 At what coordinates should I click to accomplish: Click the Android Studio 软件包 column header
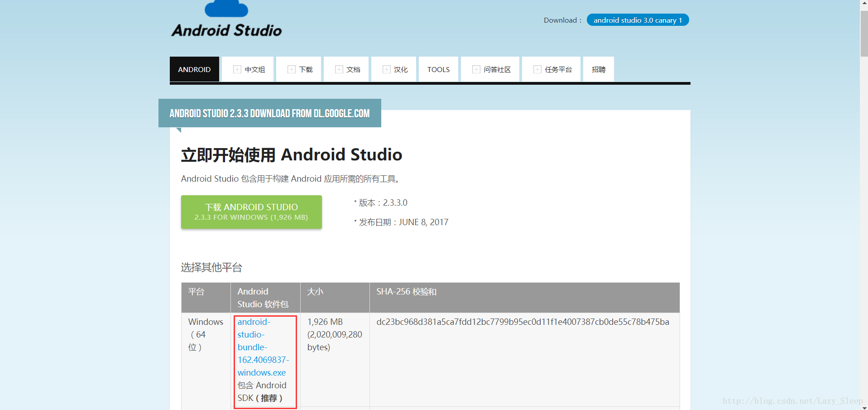(265, 298)
